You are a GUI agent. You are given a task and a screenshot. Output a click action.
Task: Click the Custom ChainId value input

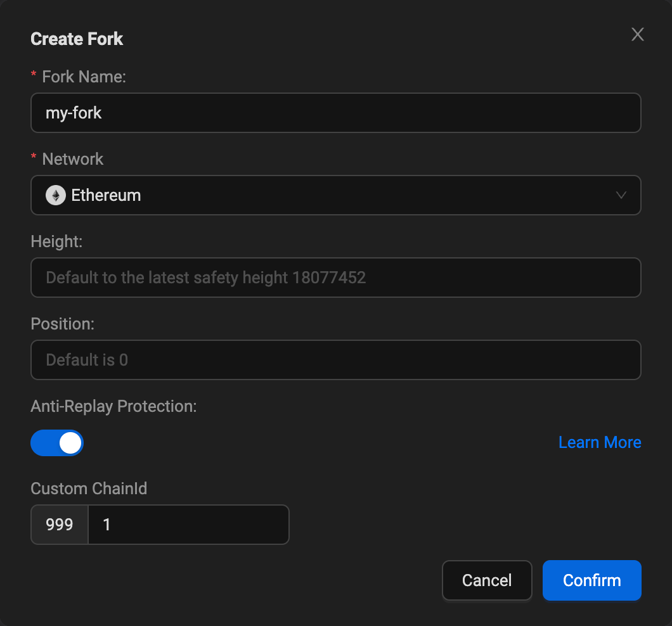(x=188, y=525)
